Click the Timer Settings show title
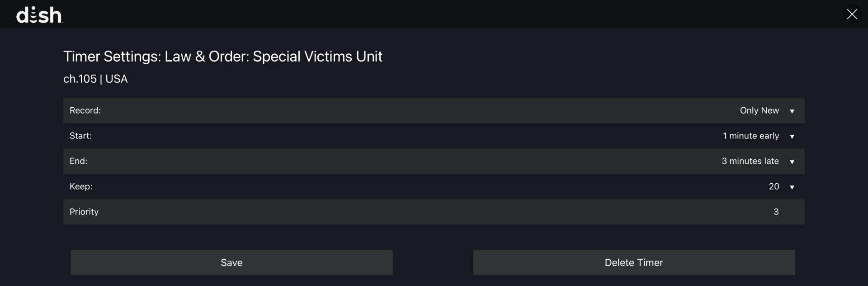 [222, 57]
